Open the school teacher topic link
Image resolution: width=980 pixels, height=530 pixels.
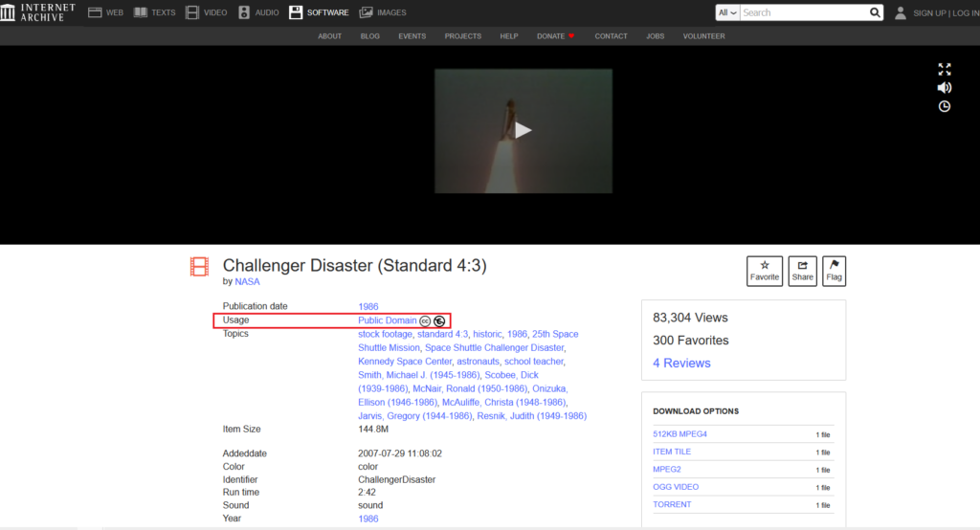click(x=534, y=362)
